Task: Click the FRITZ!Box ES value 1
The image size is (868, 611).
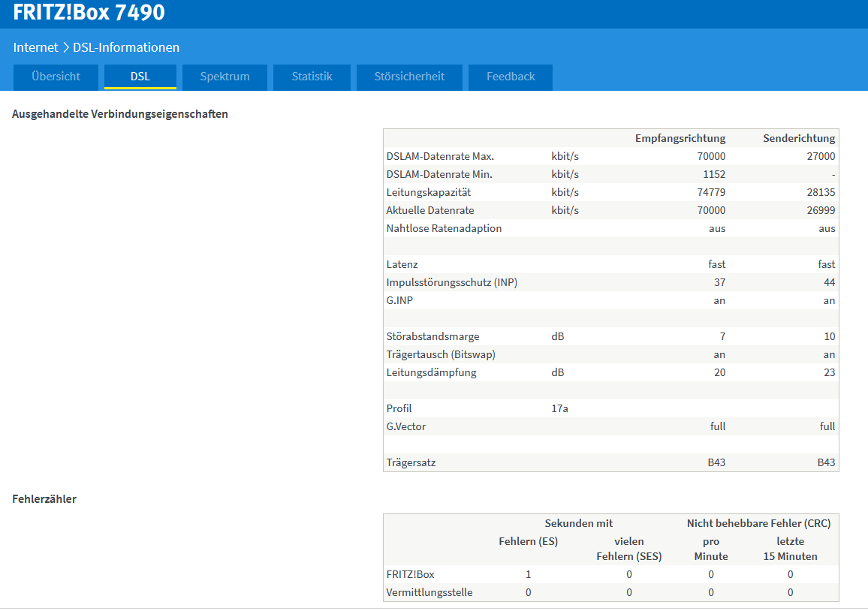Action: coord(528,574)
